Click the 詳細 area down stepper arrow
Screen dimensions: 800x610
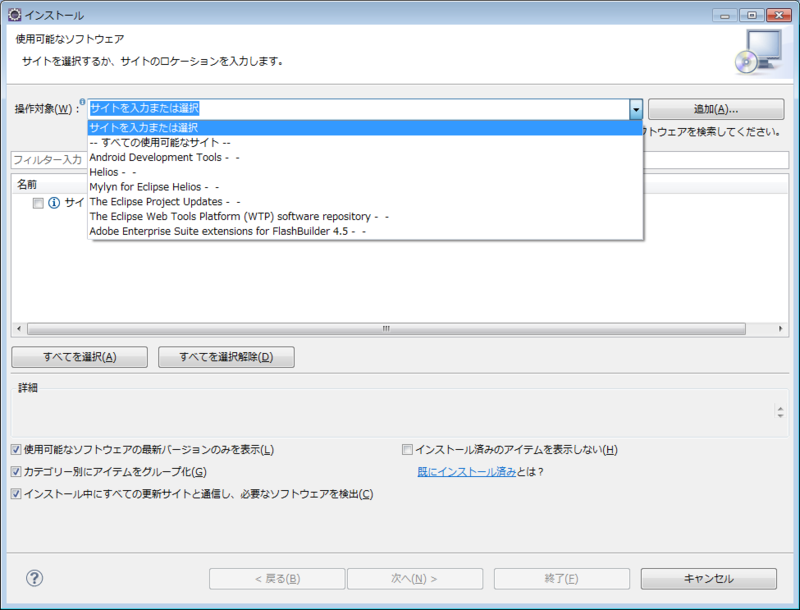(780, 415)
